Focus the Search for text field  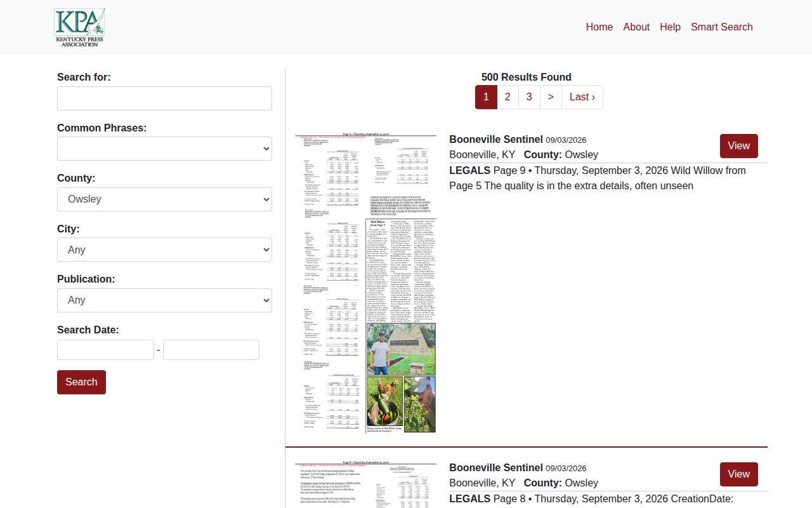[x=164, y=98]
